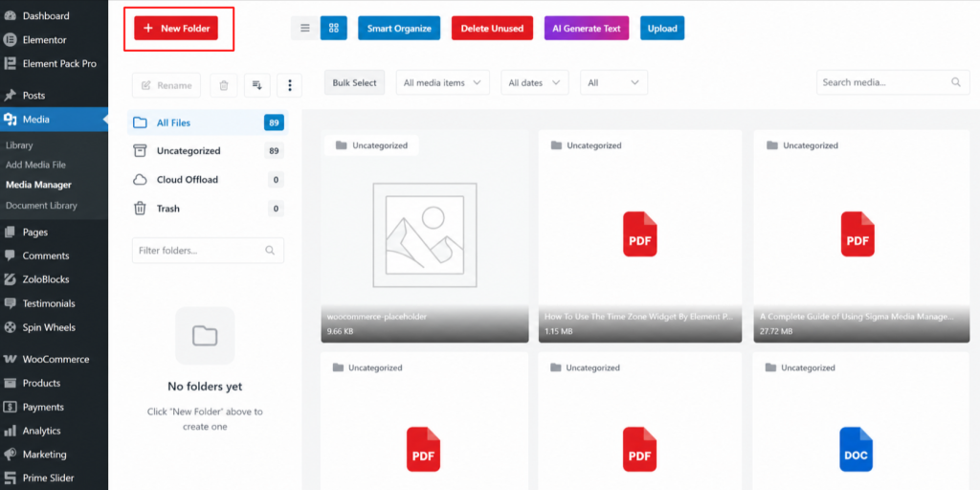This screenshot has width=980, height=490.
Task: Open the Analytics menu
Action: [54, 431]
